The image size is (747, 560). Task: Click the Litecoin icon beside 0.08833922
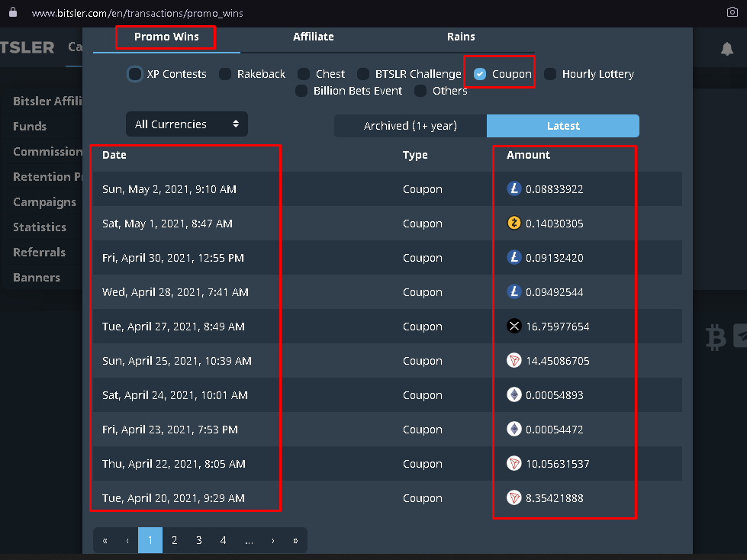514,188
